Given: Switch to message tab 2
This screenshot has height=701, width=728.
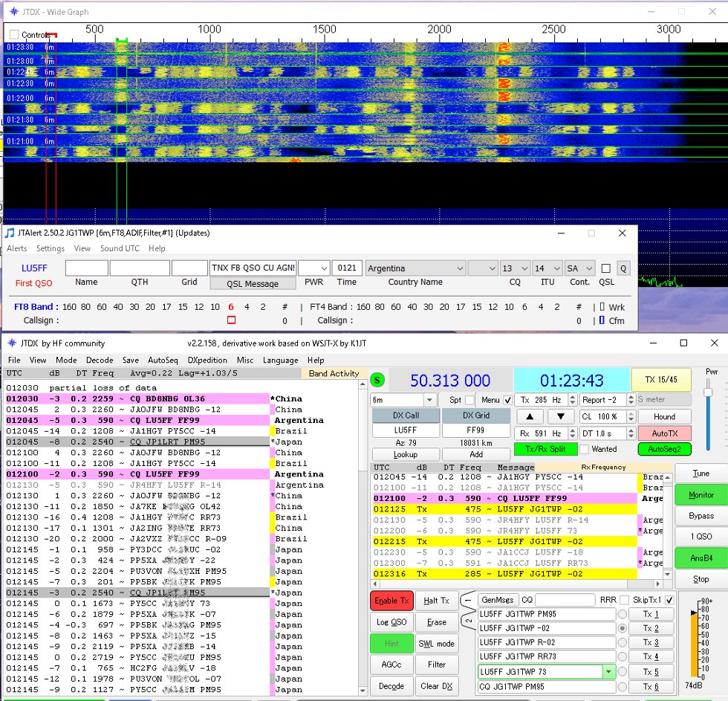Looking at the screenshot, I should pyautogui.click(x=468, y=621).
